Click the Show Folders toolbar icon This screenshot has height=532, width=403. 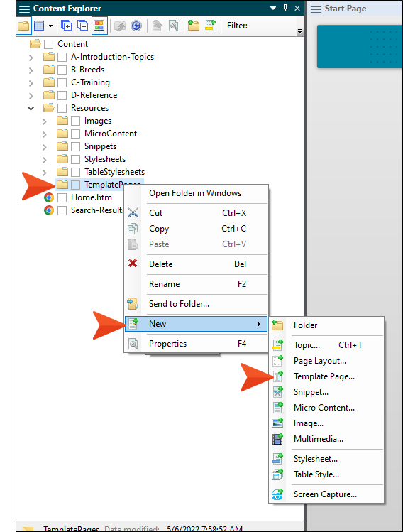click(x=23, y=26)
